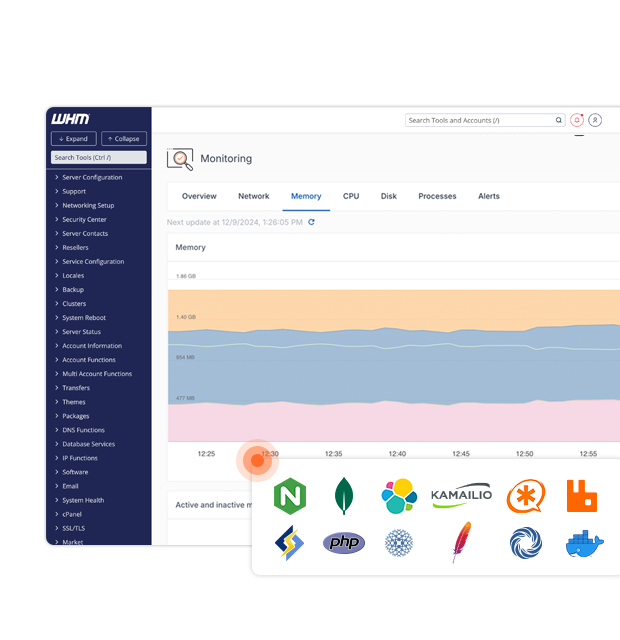Image resolution: width=620 pixels, height=640 pixels.
Task: Expand the Backup chevron
Action: (x=57, y=289)
